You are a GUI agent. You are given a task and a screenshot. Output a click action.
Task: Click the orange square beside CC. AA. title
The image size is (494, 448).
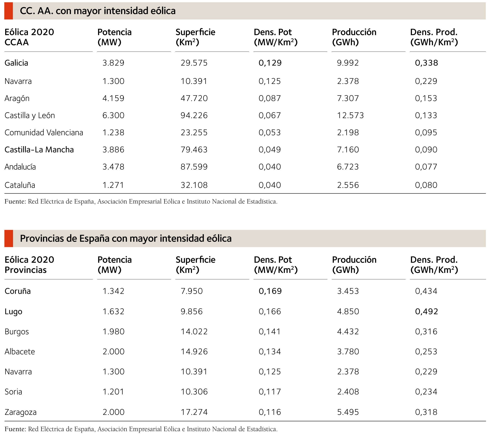pyautogui.click(x=8, y=11)
